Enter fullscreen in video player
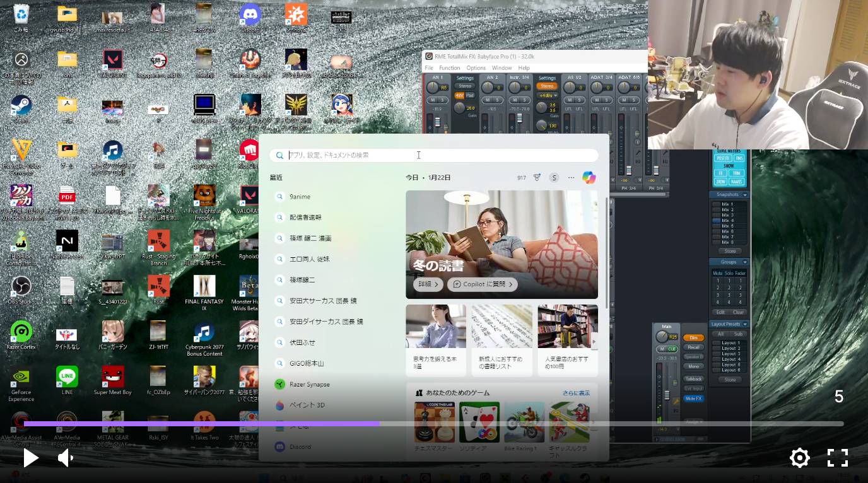The height and width of the screenshot is (483, 868). tap(837, 458)
